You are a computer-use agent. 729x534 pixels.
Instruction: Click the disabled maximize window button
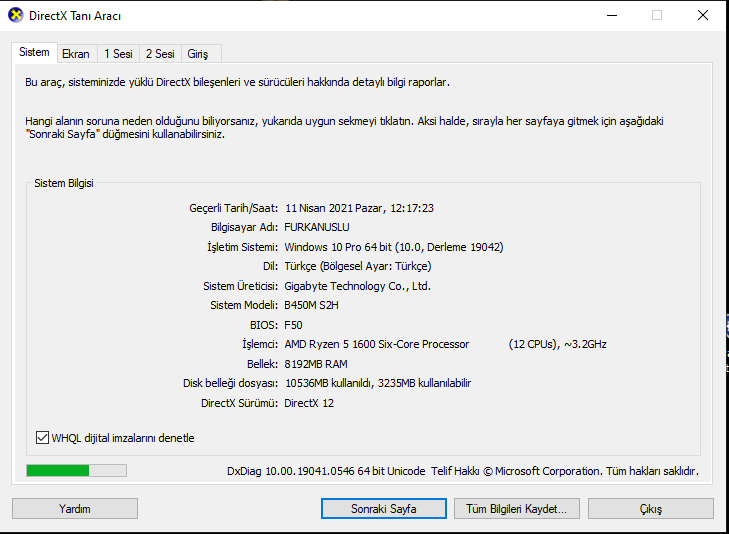click(657, 15)
